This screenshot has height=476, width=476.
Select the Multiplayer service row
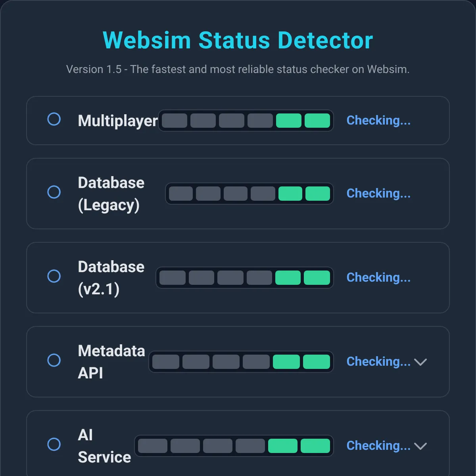tap(238, 120)
